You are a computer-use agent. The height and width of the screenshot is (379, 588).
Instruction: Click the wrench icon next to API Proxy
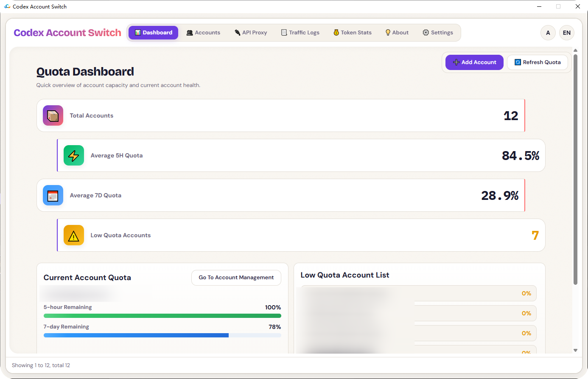237,32
